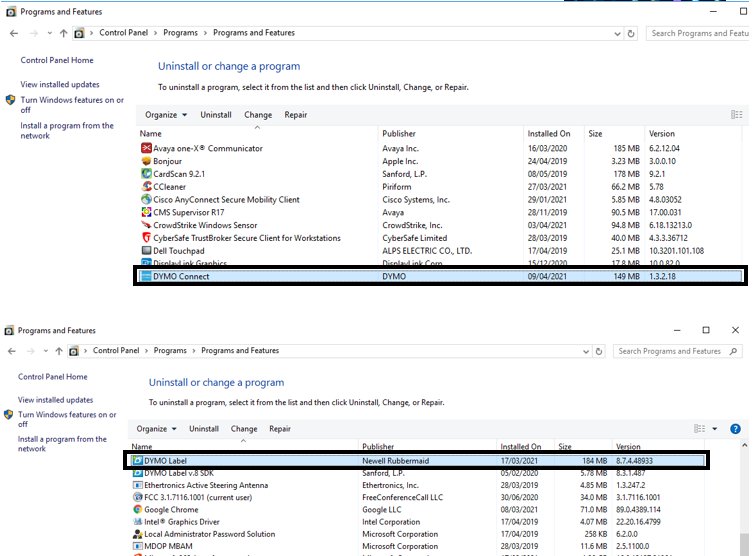Viewport: 754px width, 556px height.
Task: Select the FCC 3.1.7116.1001 program icon
Action: click(137, 497)
